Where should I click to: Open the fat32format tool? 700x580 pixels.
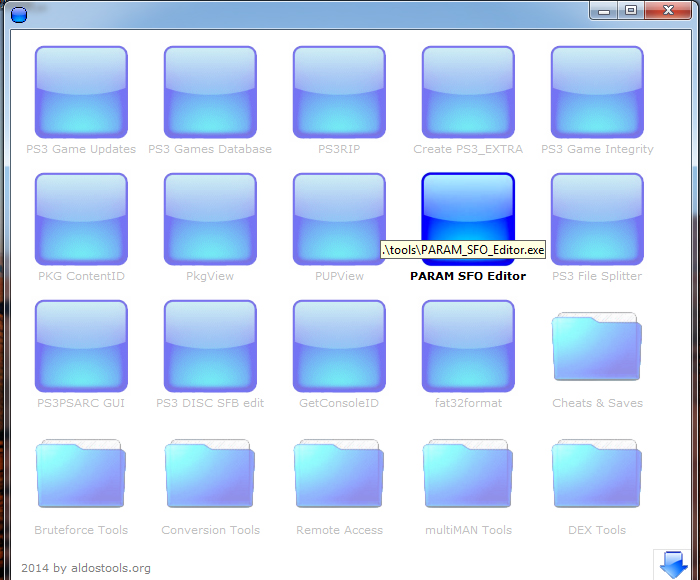(x=468, y=346)
